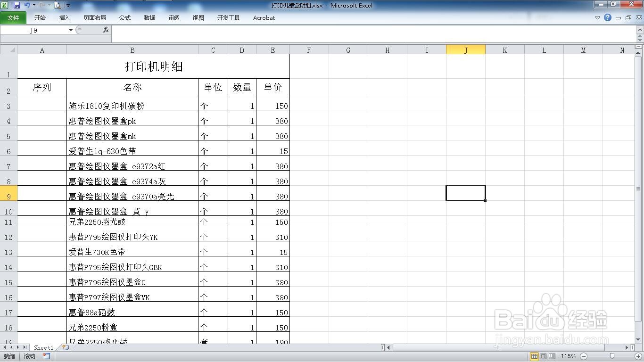Click the workbook window minimize icon
644x362 pixels.
coord(619,18)
